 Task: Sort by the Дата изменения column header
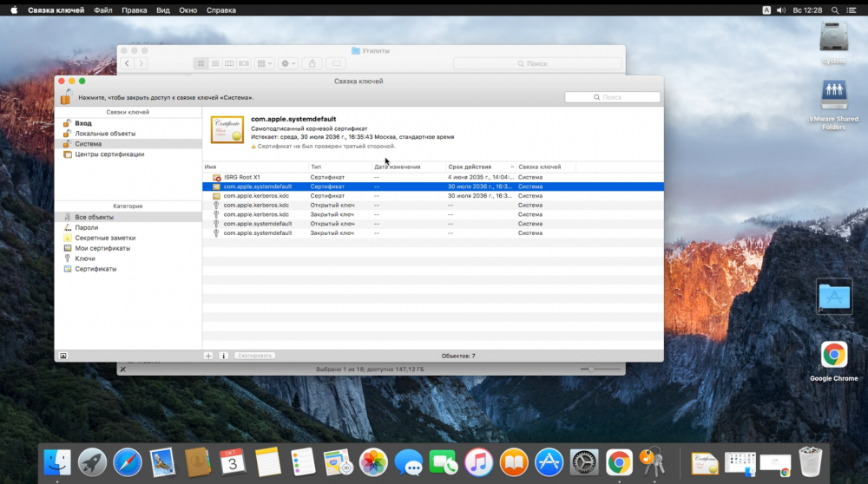[409, 167]
